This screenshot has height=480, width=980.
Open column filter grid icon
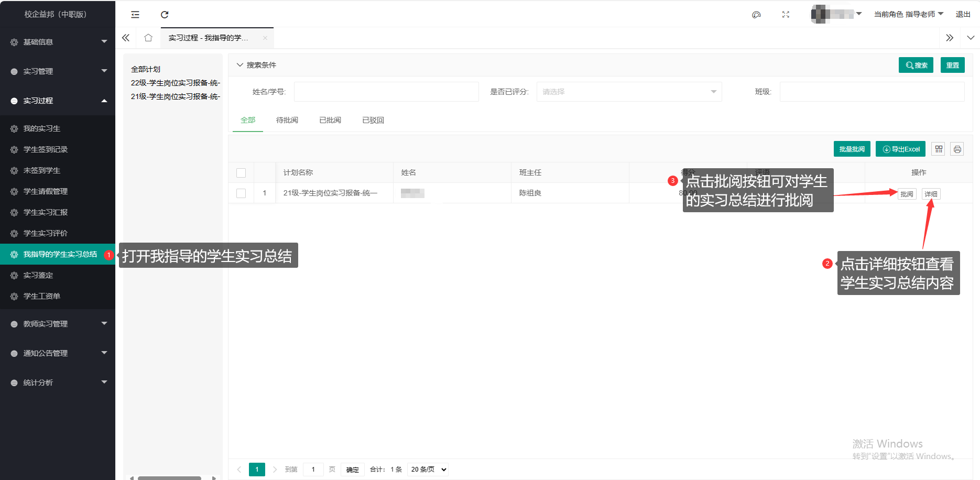tap(939, 149)
